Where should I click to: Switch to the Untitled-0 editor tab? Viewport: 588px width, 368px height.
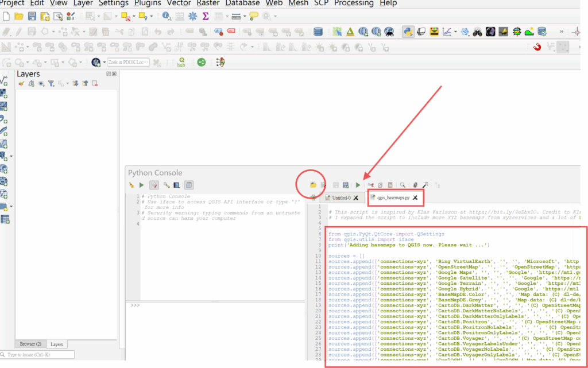[338, 197]
